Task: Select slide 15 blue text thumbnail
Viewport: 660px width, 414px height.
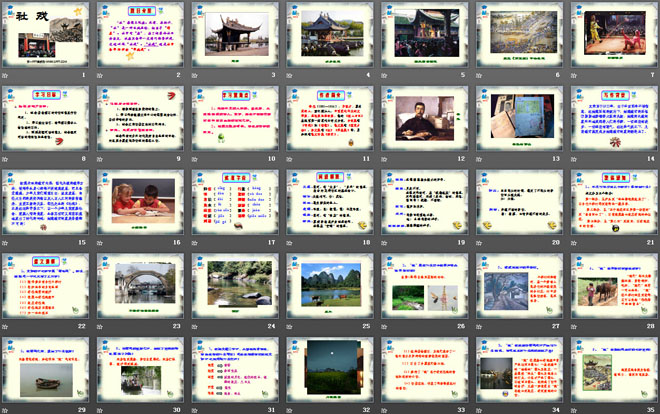Action: [x=45, y=202]
